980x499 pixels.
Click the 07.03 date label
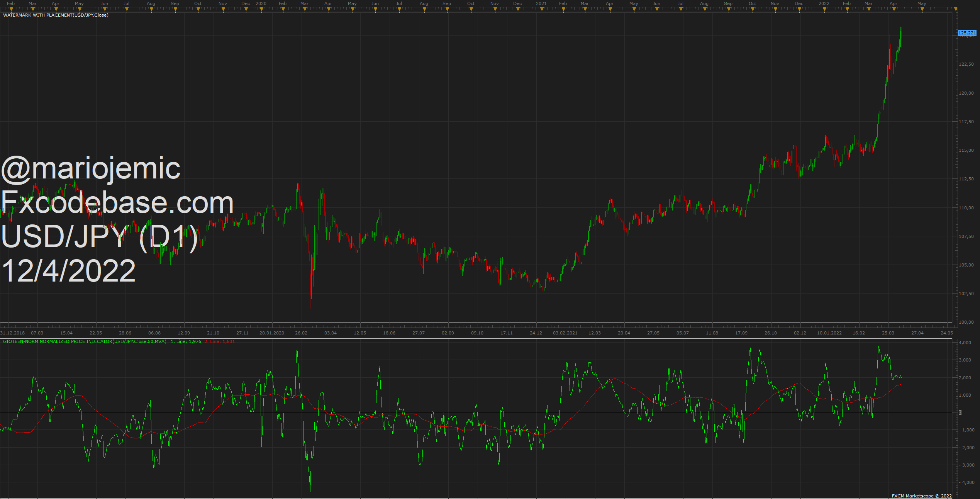(x=37, y=333)
